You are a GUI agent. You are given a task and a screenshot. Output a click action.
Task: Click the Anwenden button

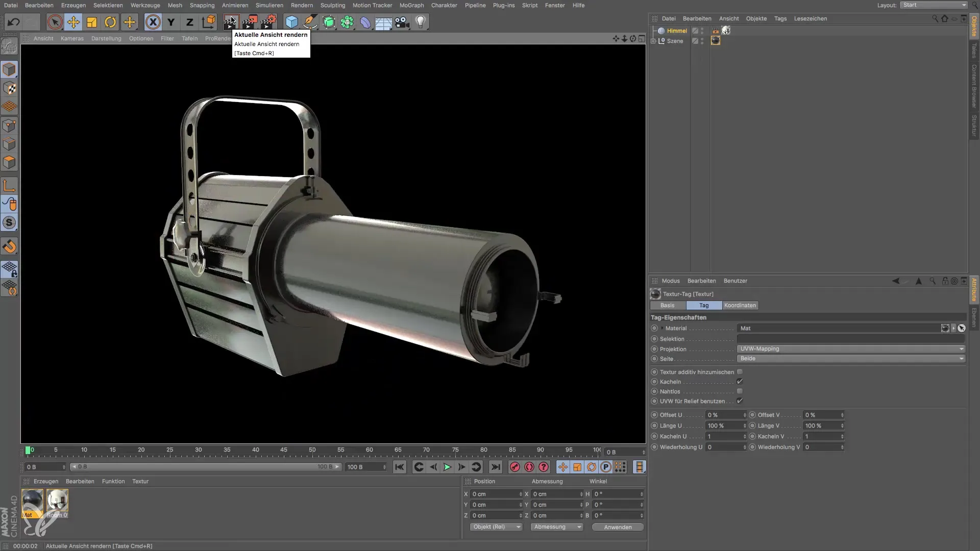click(x=618, y=527)
